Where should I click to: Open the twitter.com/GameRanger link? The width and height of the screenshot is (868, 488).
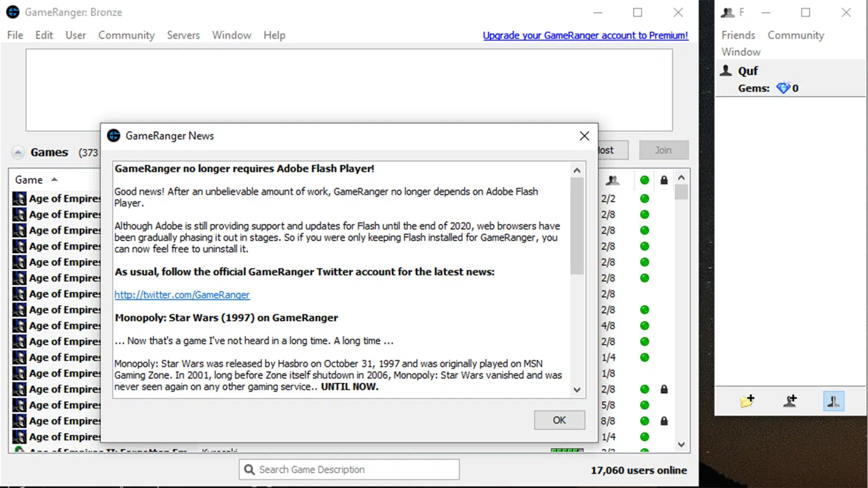click(x=182, y=295)
